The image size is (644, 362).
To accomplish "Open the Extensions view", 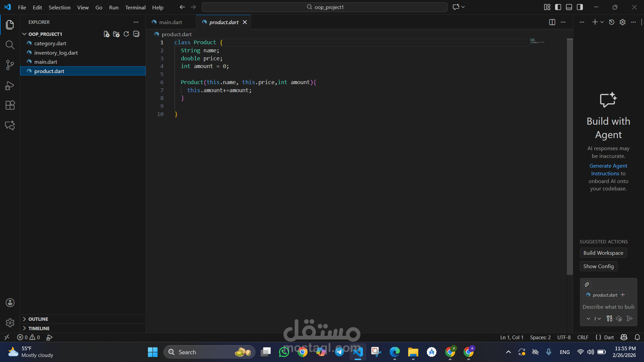I will pyautogui.click(x=10, y=105).
